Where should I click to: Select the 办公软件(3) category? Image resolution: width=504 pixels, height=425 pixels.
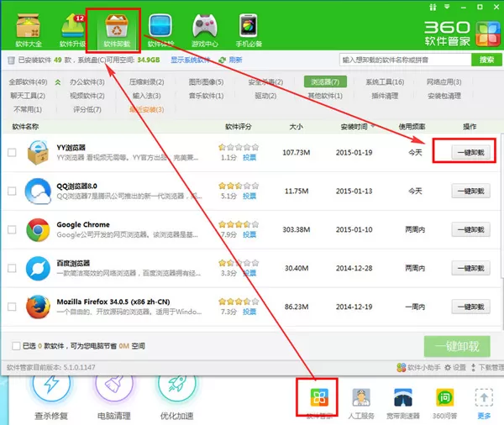pos(87,82)
